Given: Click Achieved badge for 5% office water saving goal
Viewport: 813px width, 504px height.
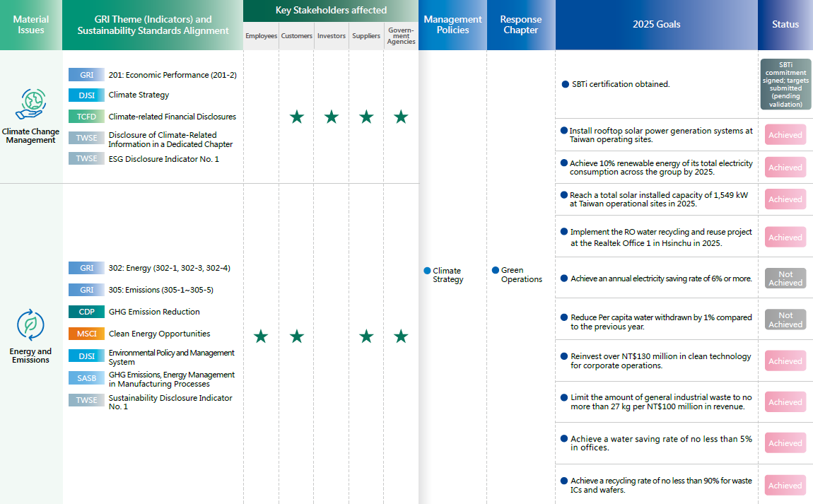Looking at the screenshot, I should point(785,443).
